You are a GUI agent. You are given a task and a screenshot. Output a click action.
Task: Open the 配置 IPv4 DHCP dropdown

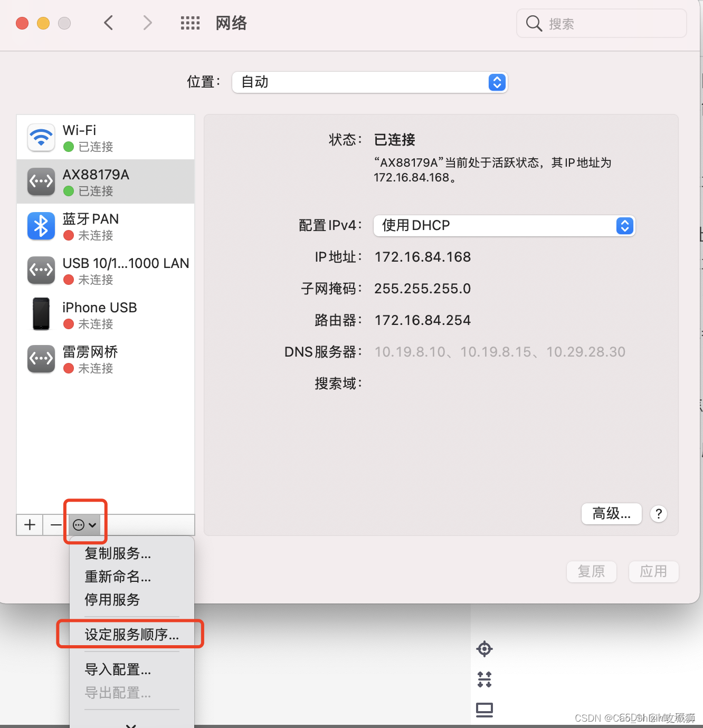point(504,226)
